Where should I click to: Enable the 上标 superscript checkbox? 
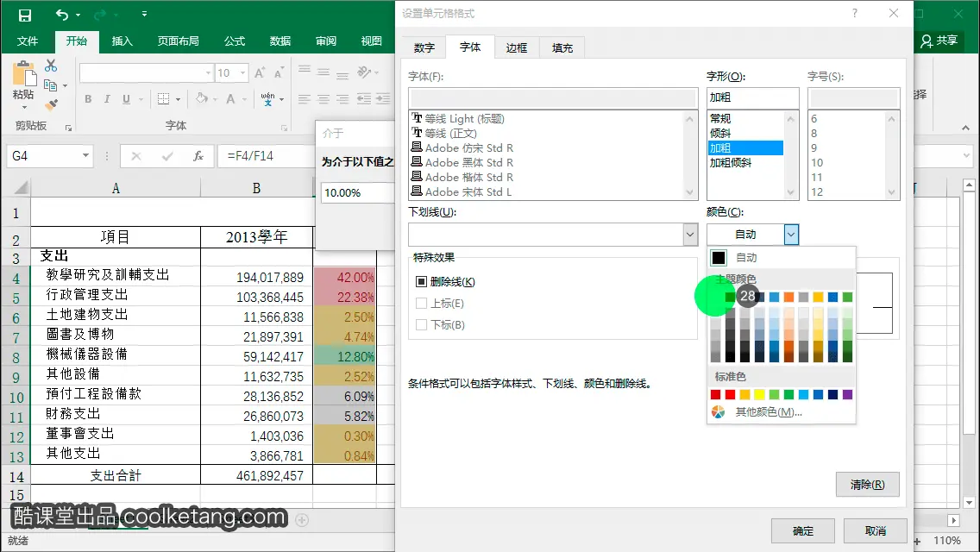point(421,304)
